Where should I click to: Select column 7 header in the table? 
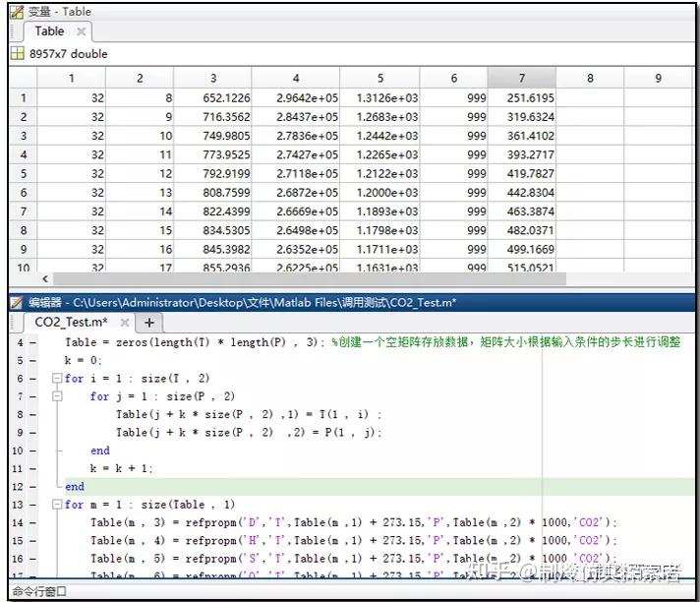coord(521,78)
